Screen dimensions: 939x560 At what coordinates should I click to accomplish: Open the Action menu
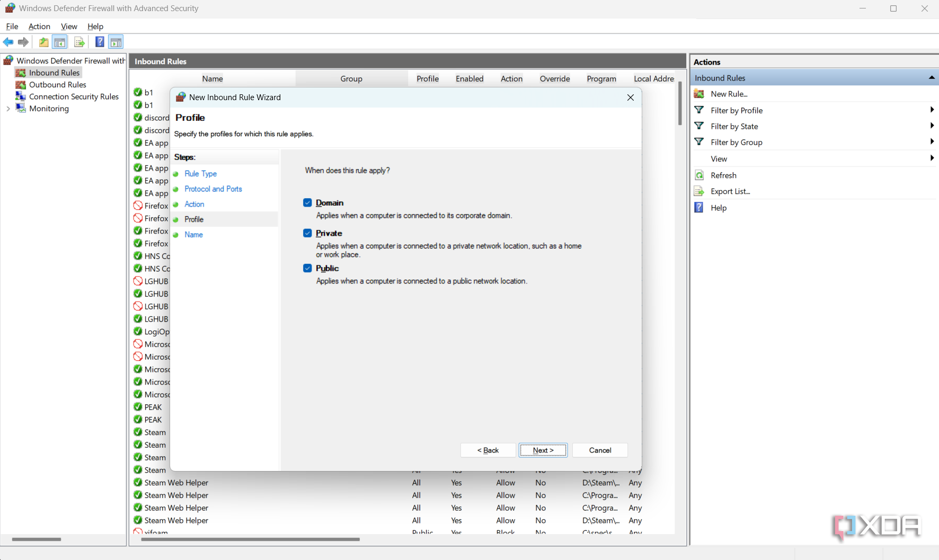pos(39,26)
